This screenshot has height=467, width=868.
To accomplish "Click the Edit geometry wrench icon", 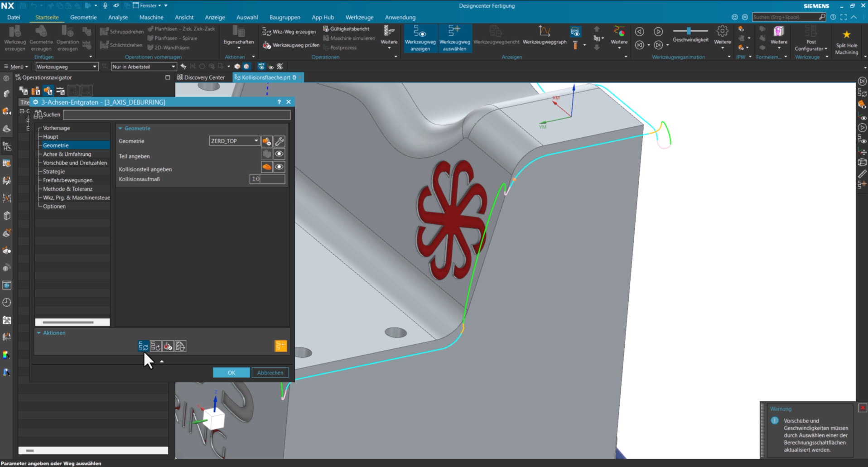I will pyautogui.click(x=280, y=141).
